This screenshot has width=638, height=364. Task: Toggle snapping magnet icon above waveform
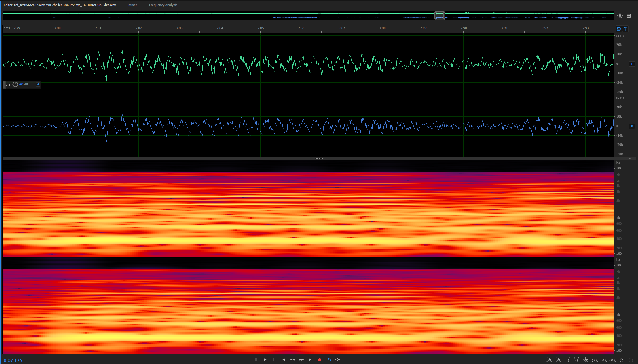click(619, 28)
